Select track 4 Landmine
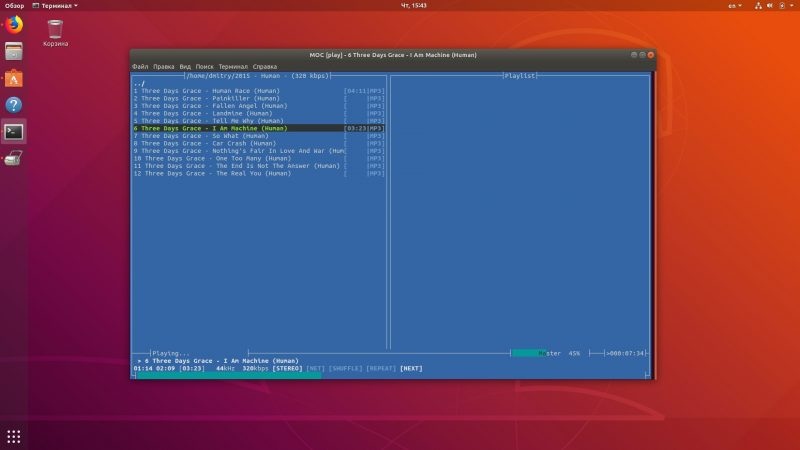Viewport: 800px width, 450px height. coord(259,113)
